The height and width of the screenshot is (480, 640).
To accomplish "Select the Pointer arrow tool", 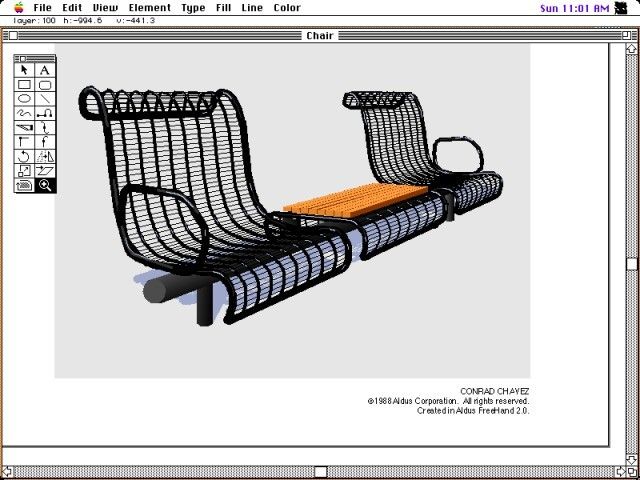I will tap(24, 70).
